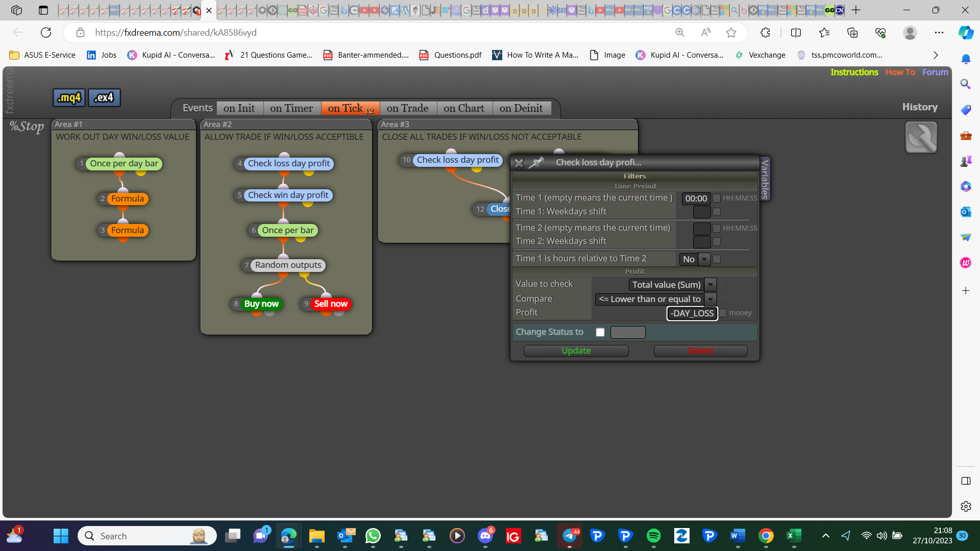Switch to the on Init event tab
Screen dimensions: 980x551
tap(239, 108)
